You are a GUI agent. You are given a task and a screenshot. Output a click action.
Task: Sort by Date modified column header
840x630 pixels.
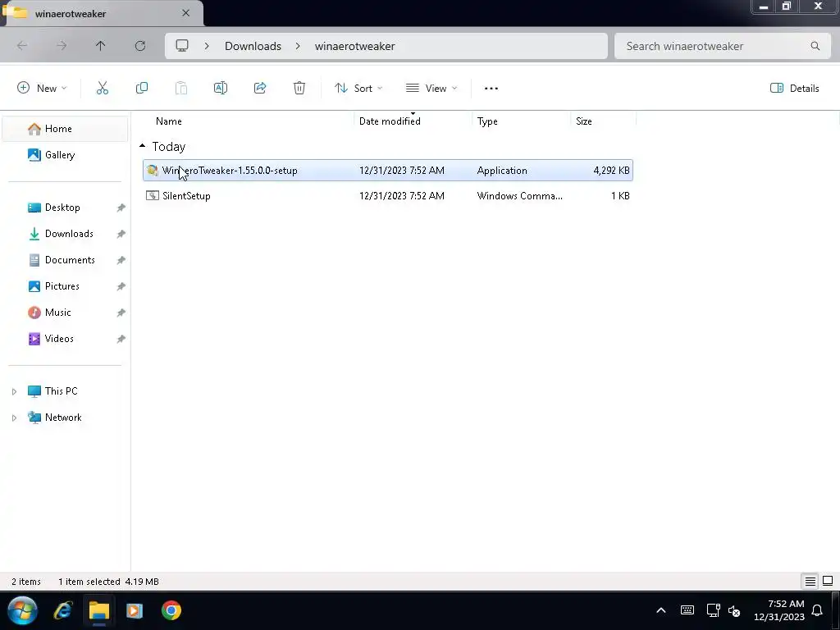[390, 121]
